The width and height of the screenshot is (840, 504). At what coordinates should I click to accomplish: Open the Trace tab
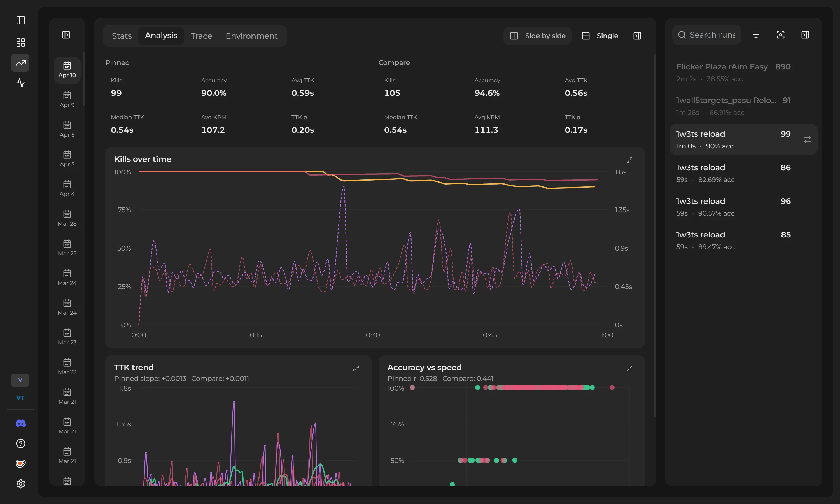[x=201, y=36]
